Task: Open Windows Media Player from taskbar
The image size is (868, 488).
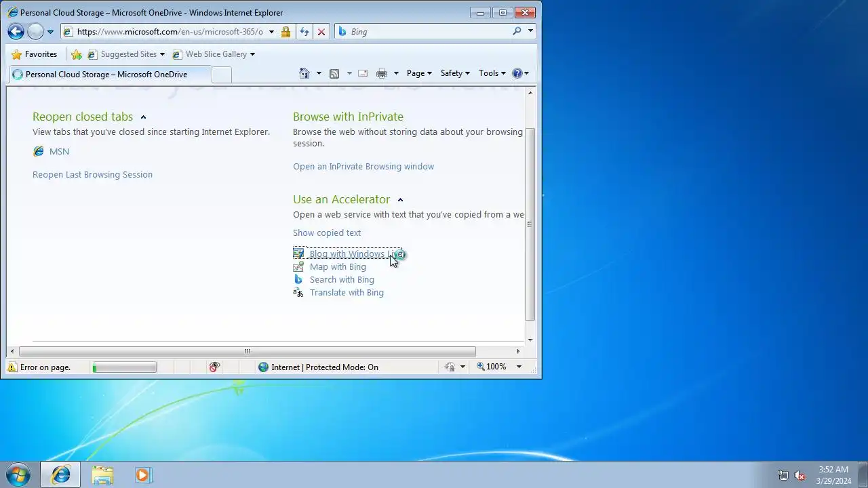Action: coord(143,474)
